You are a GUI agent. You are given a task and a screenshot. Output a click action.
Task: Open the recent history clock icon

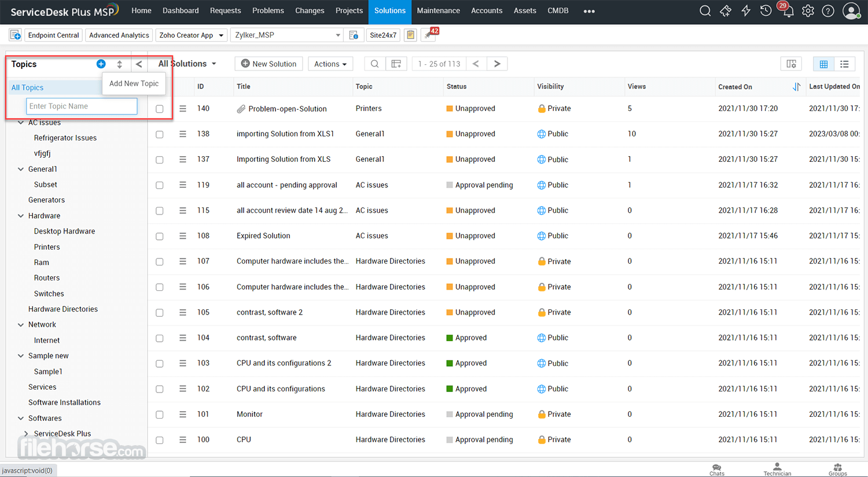pyautogui.click(x=766, y=11)
